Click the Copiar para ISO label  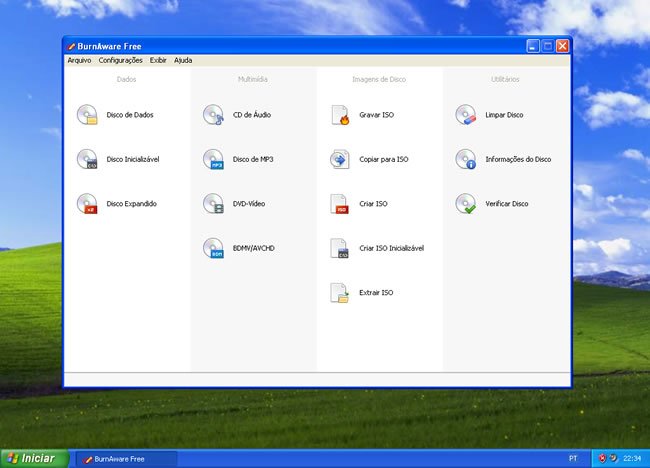pos(383,159)
